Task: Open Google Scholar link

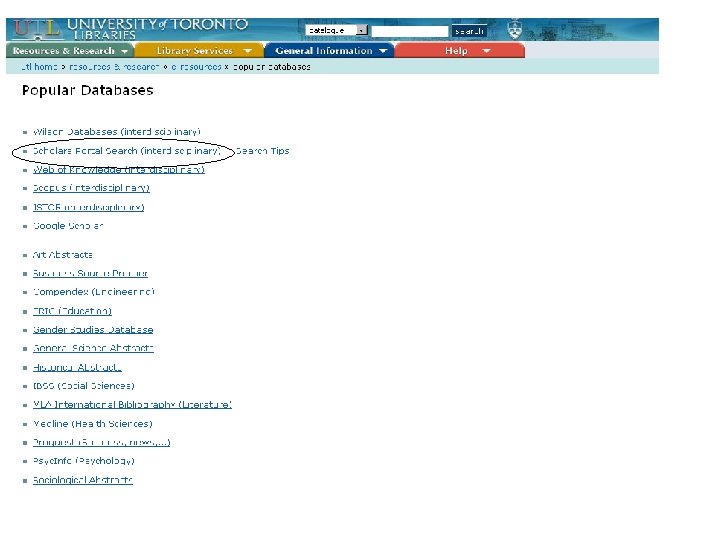Action: pyautogui.click(x=68, y=226)
